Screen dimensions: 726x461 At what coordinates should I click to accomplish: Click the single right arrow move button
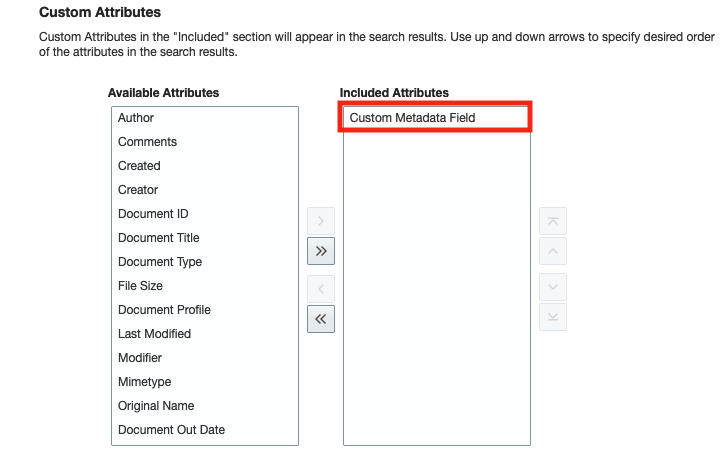321,221
